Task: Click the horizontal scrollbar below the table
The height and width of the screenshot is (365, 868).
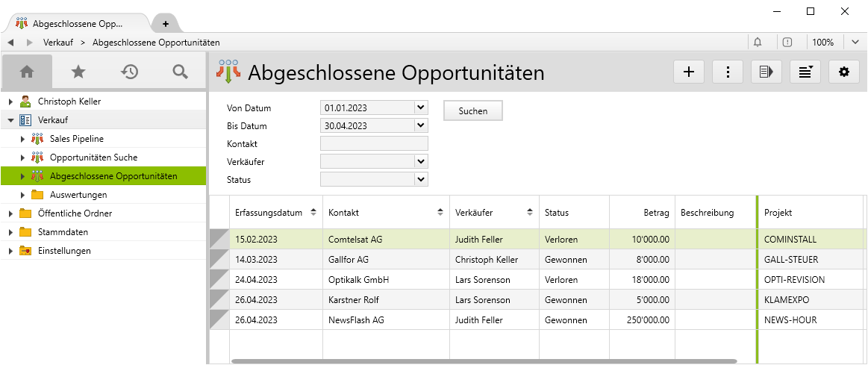Action: [x=484, y=361]
